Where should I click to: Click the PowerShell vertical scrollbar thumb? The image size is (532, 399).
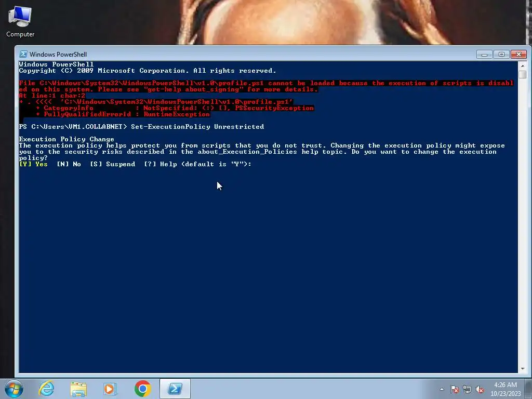(x=523, y=75)
